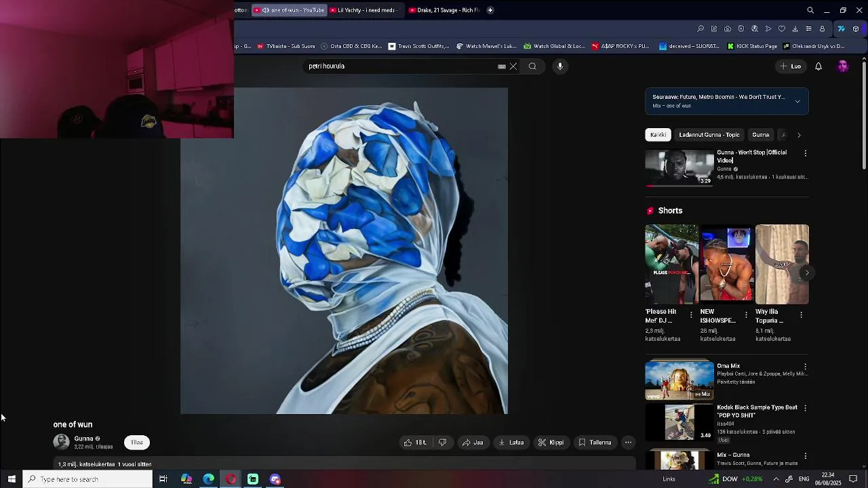Show more filter chips with the arrow
Viewport: 868px width, 488px height.
[x=799, y=135]
